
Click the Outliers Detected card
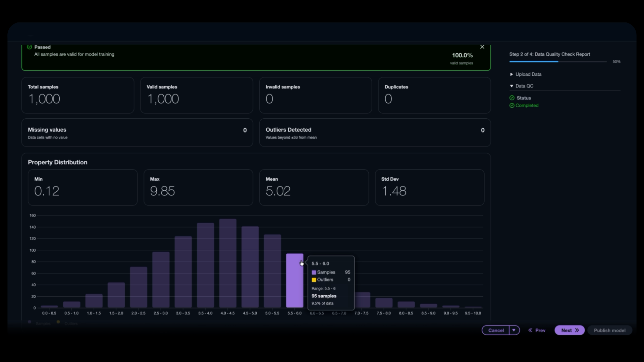coord(375,133)
